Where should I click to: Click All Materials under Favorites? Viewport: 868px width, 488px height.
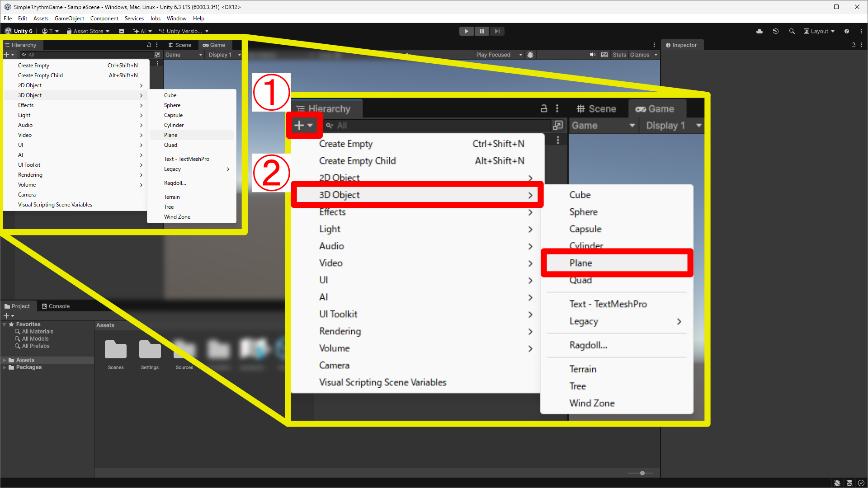tap(38, 332)
